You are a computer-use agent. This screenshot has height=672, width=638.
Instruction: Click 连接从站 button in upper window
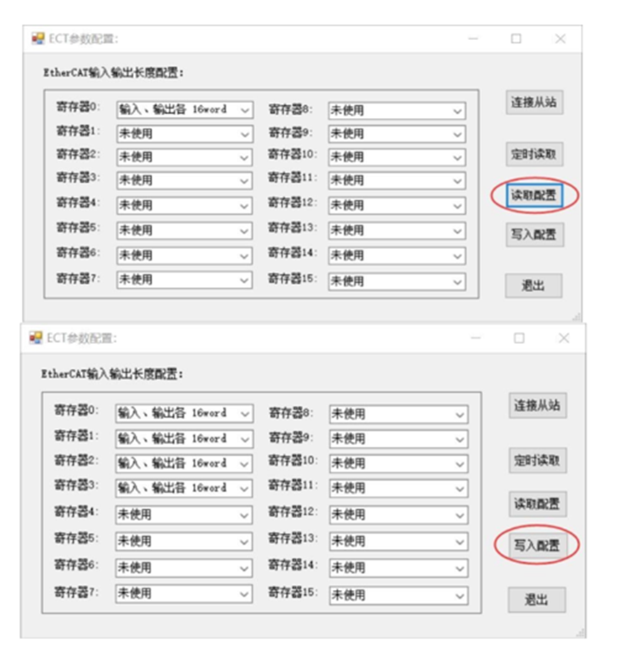[534, 102]
